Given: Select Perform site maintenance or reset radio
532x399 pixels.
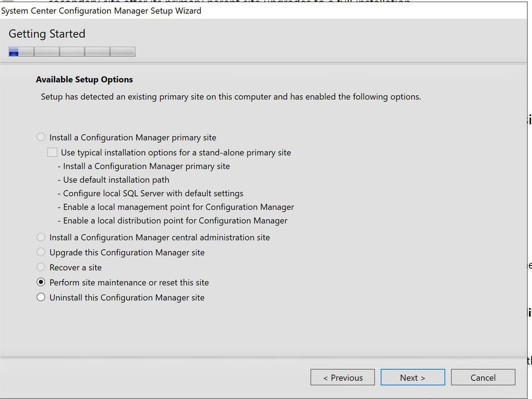Looking at the screenshot, I should pos(40,282).
